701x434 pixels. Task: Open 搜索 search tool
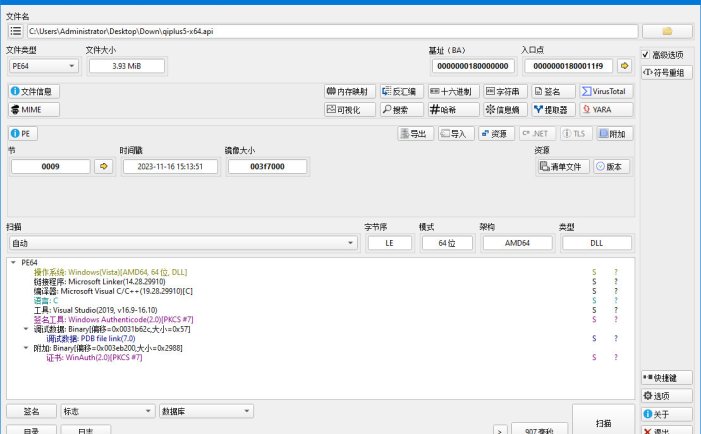401,110
